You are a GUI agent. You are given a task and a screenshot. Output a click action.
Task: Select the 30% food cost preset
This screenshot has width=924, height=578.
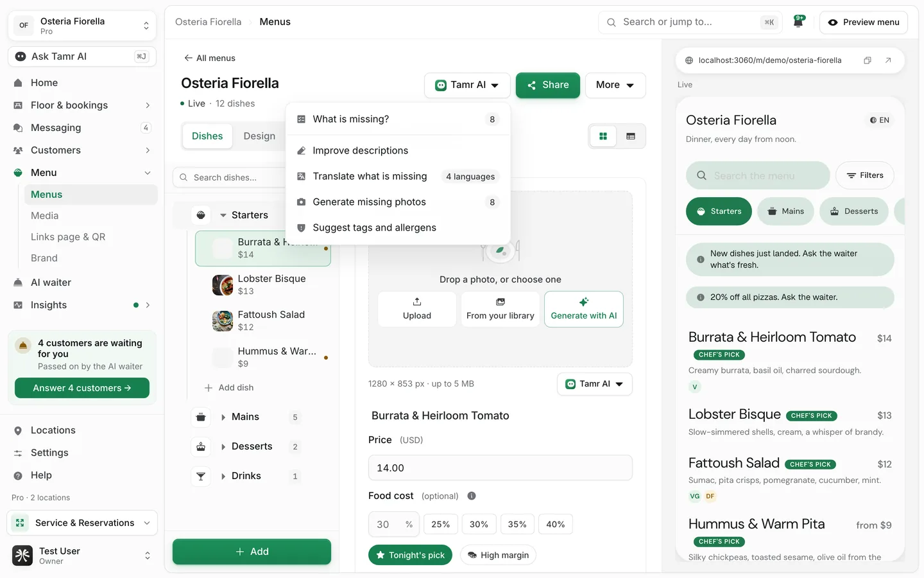[x=479, y=524]
